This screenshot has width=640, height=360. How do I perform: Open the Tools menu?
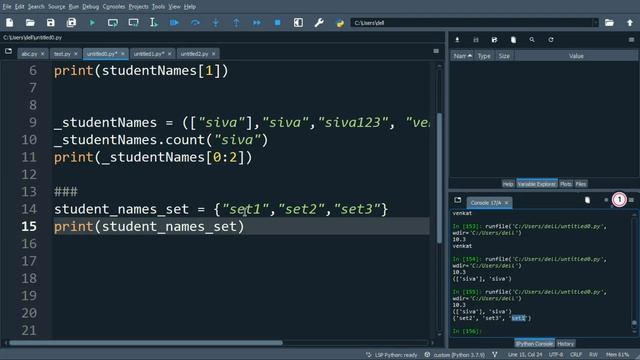[158, 7]
